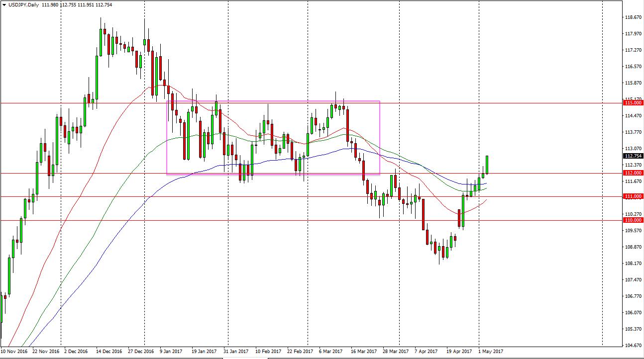Click the tall green candle near 1 May 2017
644x359 pixels.
click(487, 164)
